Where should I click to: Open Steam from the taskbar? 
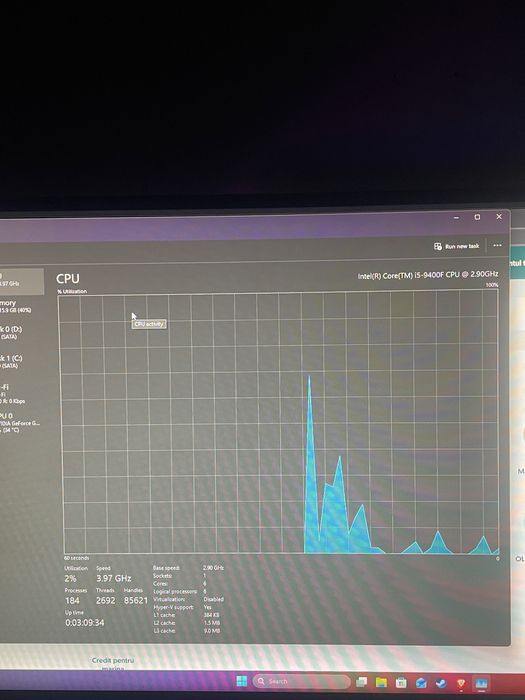[441, 683]
